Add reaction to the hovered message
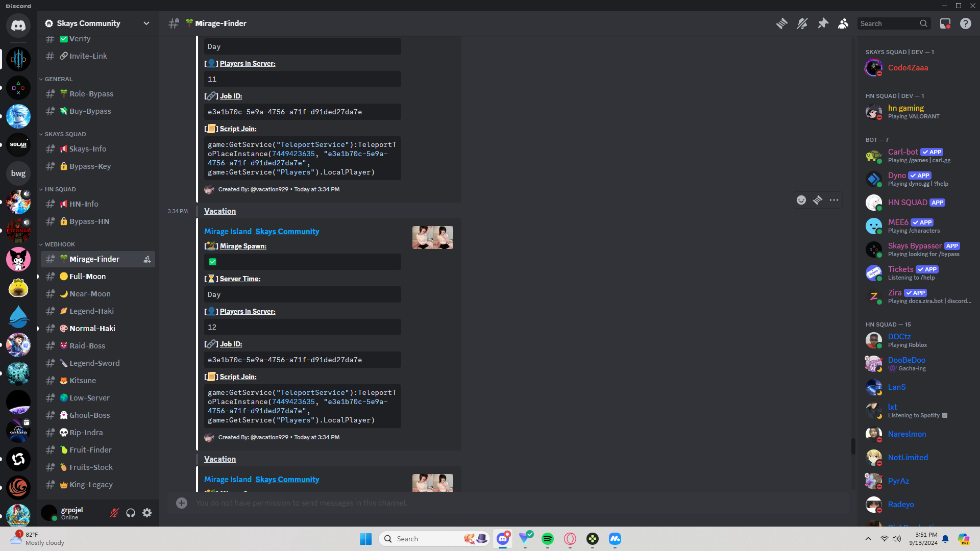Image resolution: width=980 pixels, height=551 pixels. point(801,200)
